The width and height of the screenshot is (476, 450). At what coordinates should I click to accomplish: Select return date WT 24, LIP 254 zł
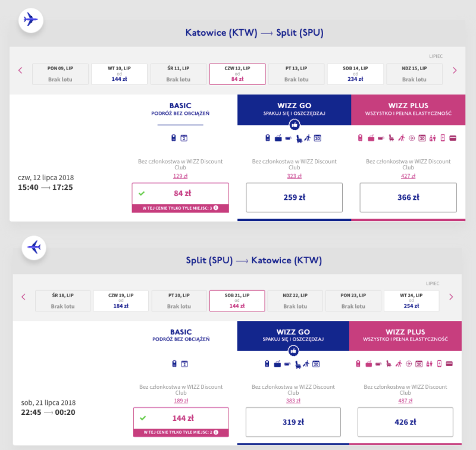411,301
